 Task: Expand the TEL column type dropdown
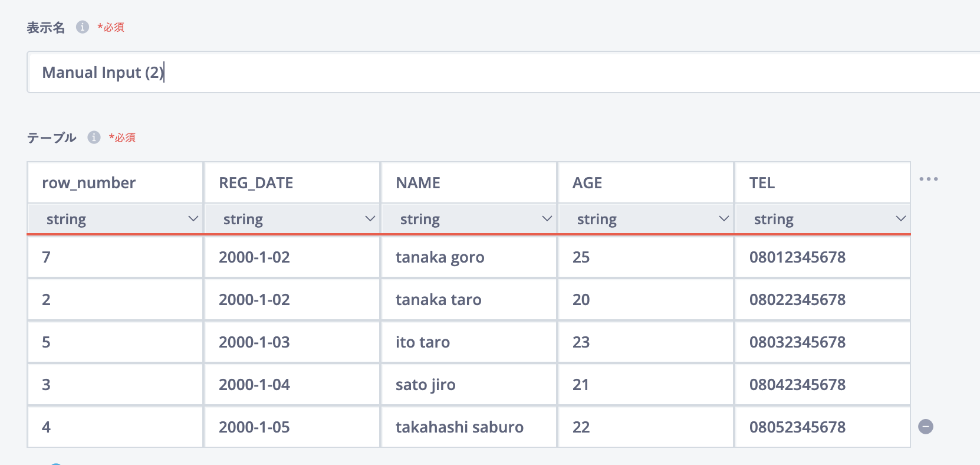pyautogui.click(x=823, y=220)
